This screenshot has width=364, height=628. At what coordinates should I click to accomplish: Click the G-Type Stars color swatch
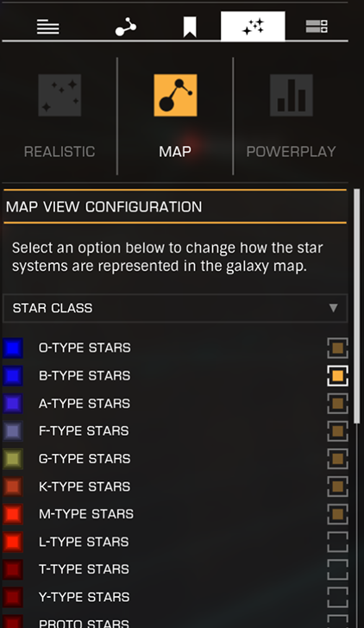[x=13, y=459]
